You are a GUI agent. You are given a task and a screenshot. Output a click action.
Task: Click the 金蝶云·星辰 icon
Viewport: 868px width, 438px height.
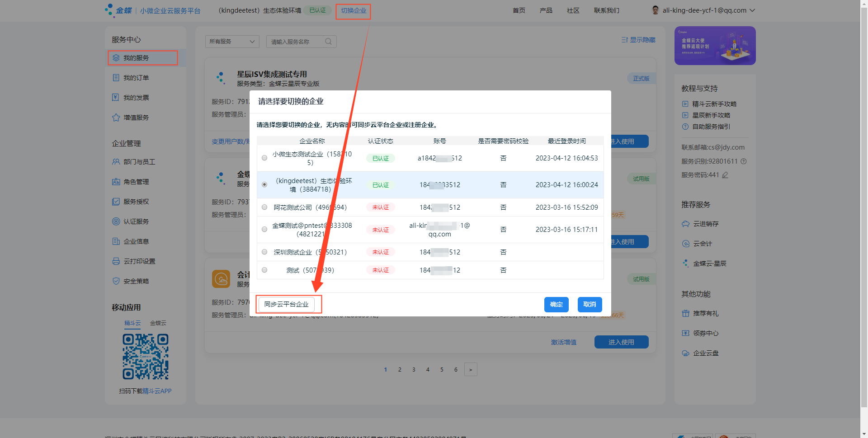(686, 264)
